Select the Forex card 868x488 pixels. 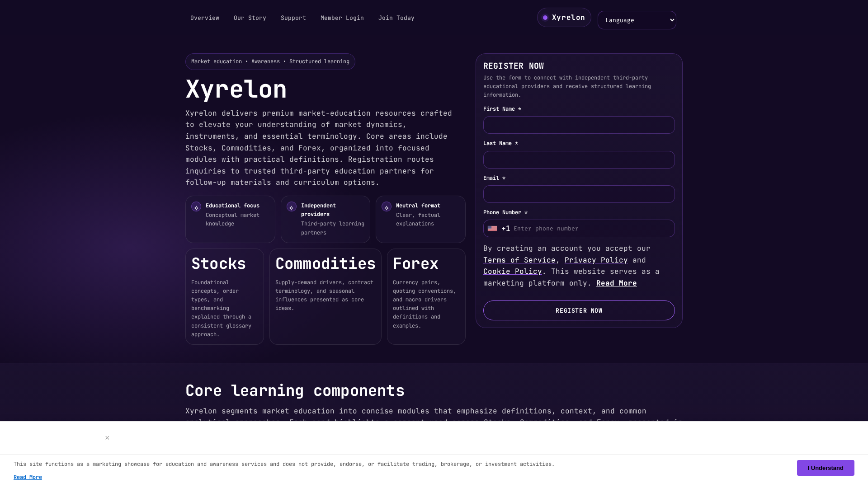point(426,296)
